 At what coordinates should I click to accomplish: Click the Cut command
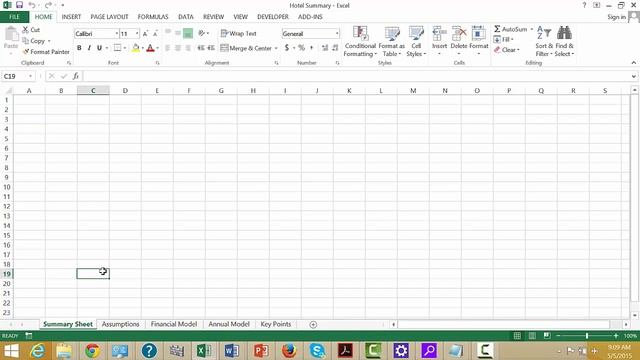click(x=31, y=30)
